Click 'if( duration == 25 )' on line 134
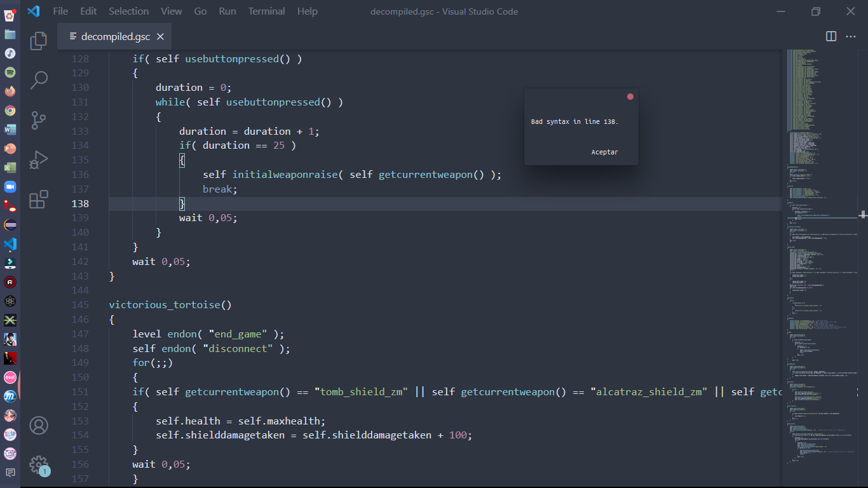The image size is (868, 488). 238,146
